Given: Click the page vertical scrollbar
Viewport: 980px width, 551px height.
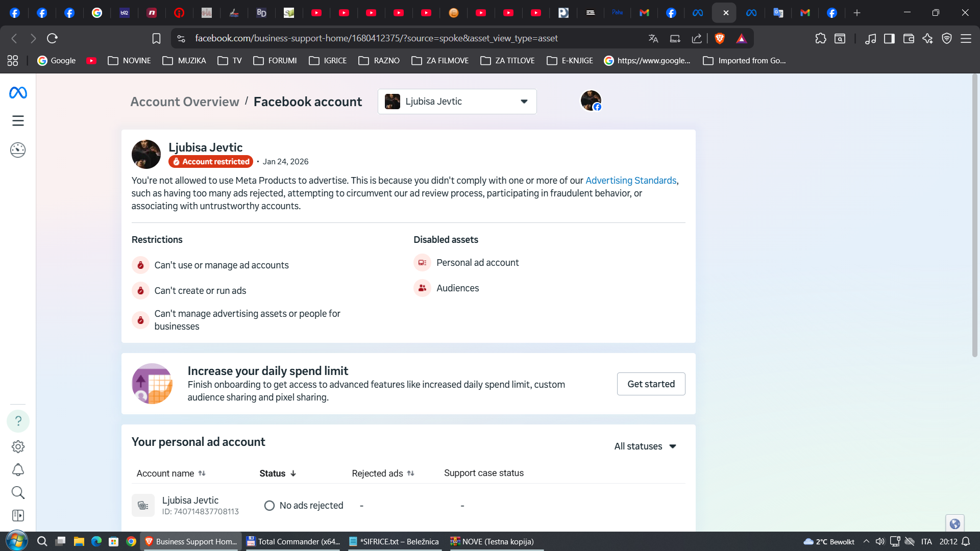Looking at the screenshot, I should point(974,214).
